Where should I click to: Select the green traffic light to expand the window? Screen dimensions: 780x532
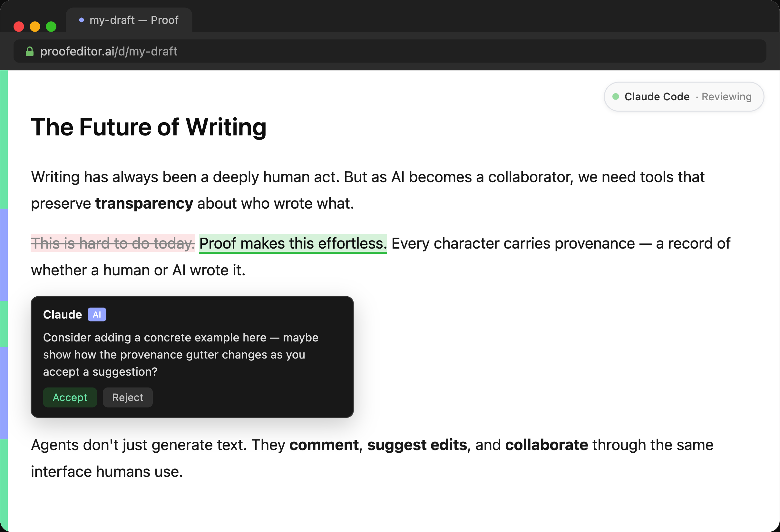click(x=51, y=26)
